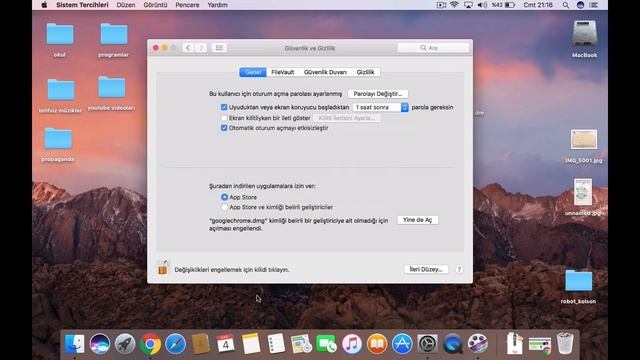640x360 pixels.
Task: Open the Düzen menu
Action: pyautogui.click(x=126, y=5)
